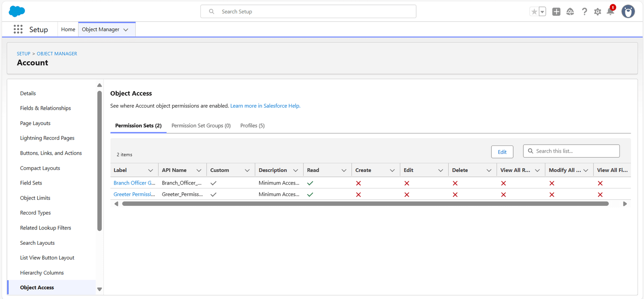Open the Global Actions plus icon
Viewport: 644px width, 299px height.
point(556,12)
